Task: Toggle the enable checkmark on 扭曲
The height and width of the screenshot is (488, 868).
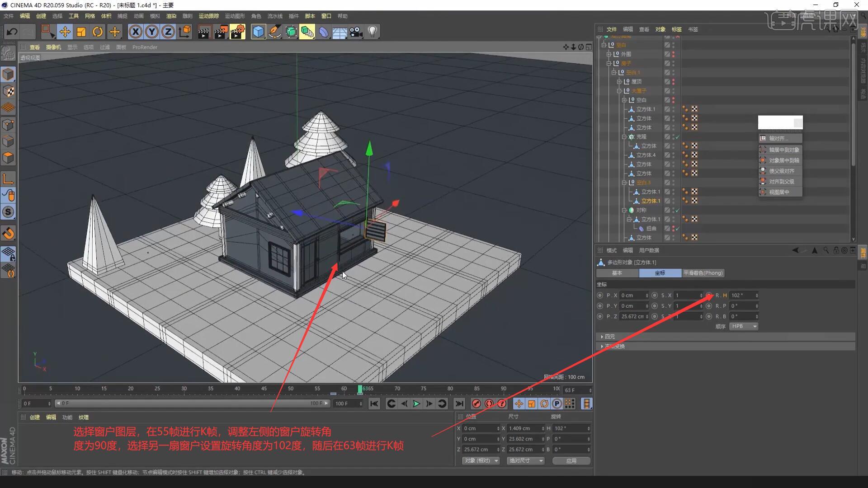Action: tap(677, 228)
